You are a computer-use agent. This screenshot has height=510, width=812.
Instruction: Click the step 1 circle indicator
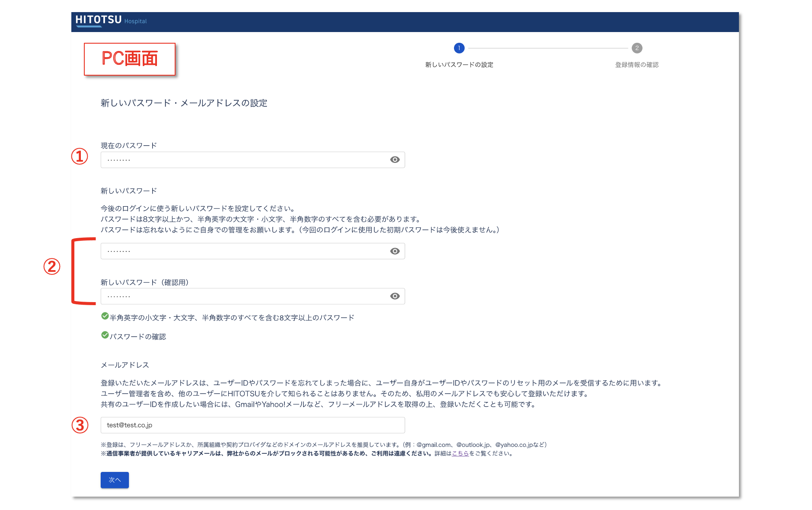pos(459,48)
